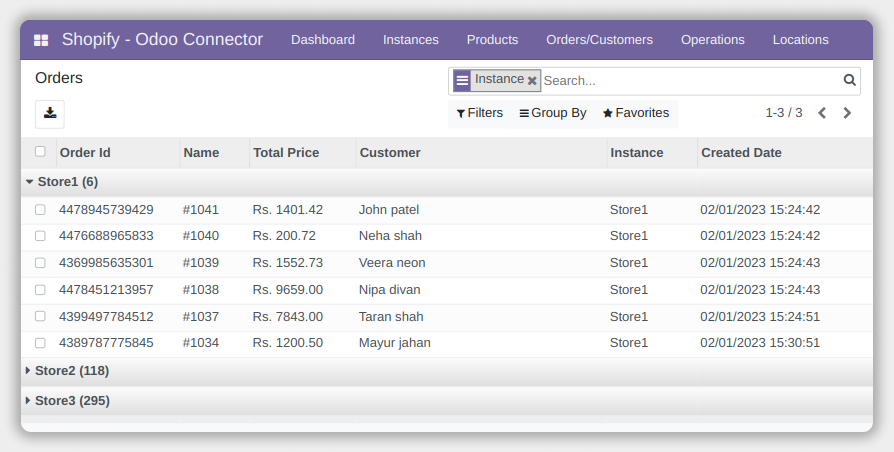The image size is (894, 452).
Task: Click the download/import orders icon button
Action: tap(50, 114)
